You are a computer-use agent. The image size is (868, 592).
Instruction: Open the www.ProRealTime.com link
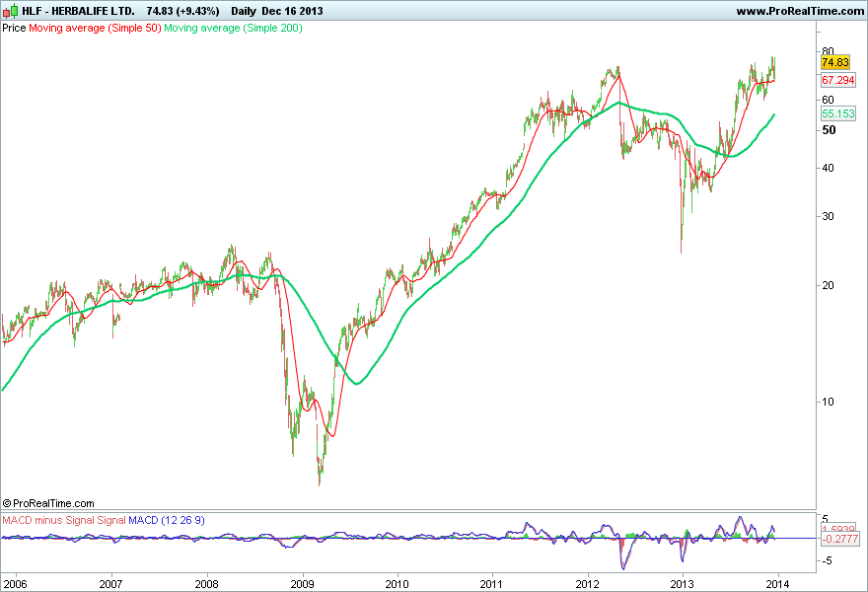pyautogui.click(x=800, y=11)
